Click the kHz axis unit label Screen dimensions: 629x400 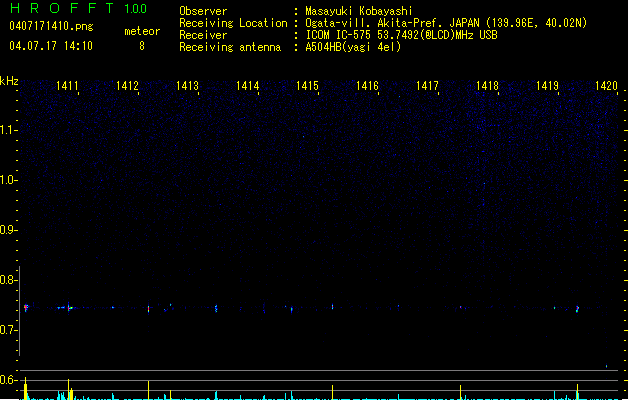point(9,81)
